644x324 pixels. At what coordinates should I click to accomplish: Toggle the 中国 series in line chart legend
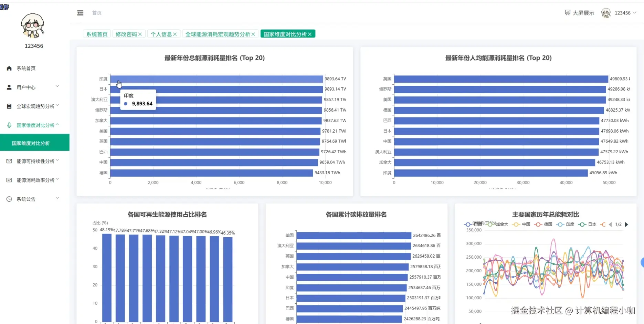(521, 224)
